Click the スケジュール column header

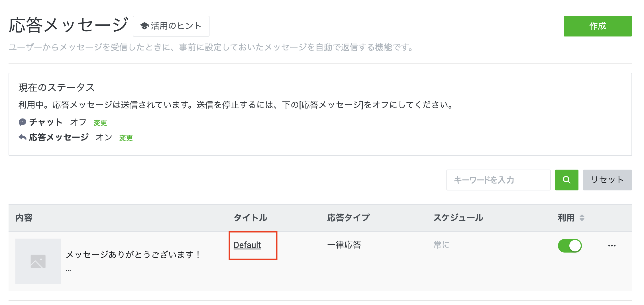pos(458,218)
